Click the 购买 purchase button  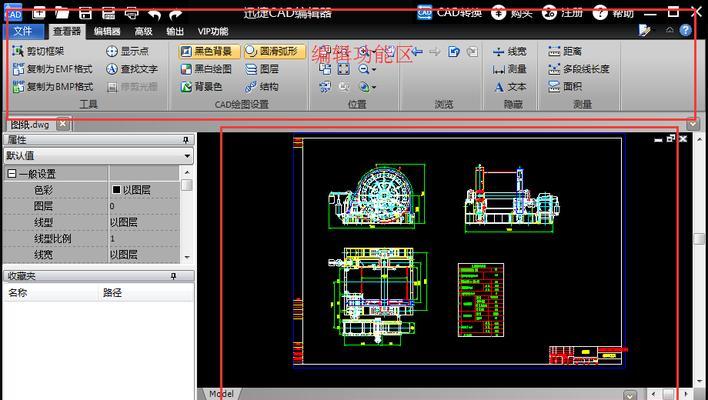(512, 13)
